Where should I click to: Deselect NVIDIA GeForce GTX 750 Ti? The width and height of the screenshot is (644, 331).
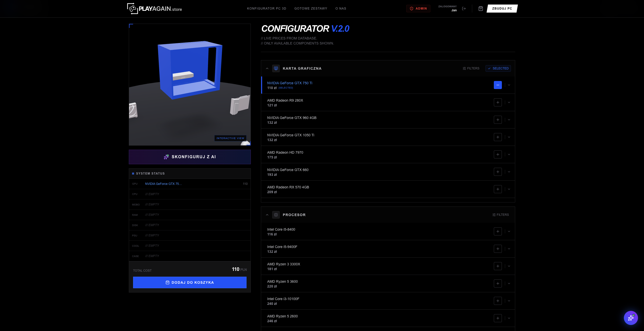tap(498, 85)
